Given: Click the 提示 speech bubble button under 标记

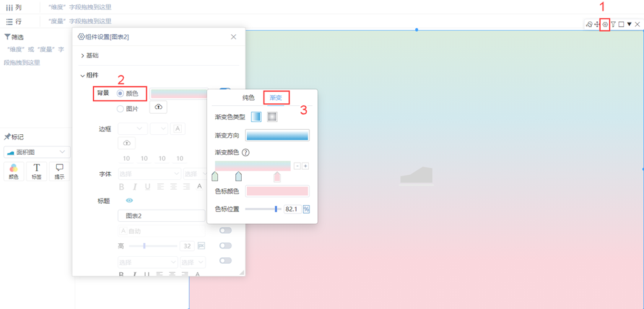Looking at the screenshot, I should coord(59,172).
